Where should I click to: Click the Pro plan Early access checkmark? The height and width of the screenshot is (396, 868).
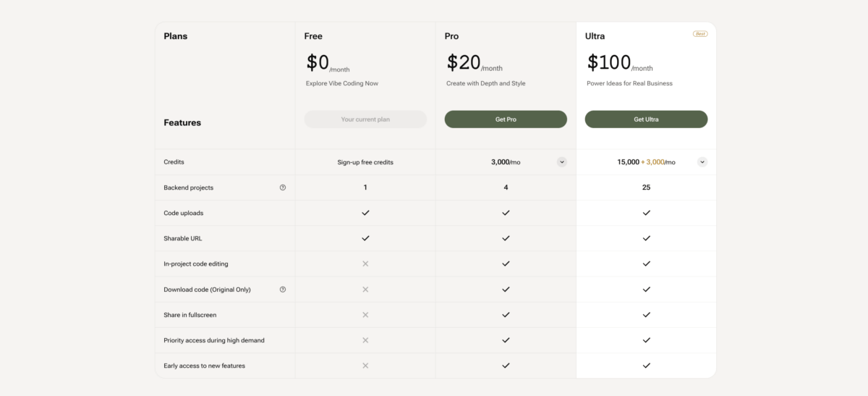coord(506,366)
